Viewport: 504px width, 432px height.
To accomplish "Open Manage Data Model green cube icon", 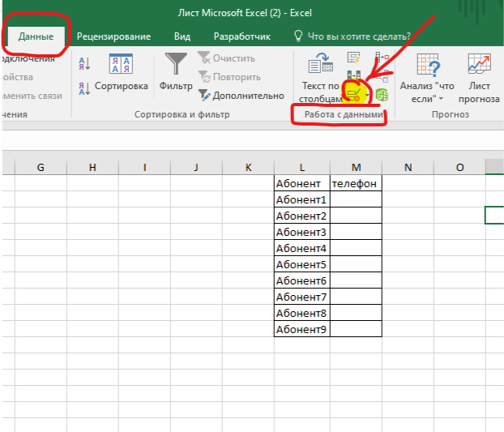I will point(382,95).
